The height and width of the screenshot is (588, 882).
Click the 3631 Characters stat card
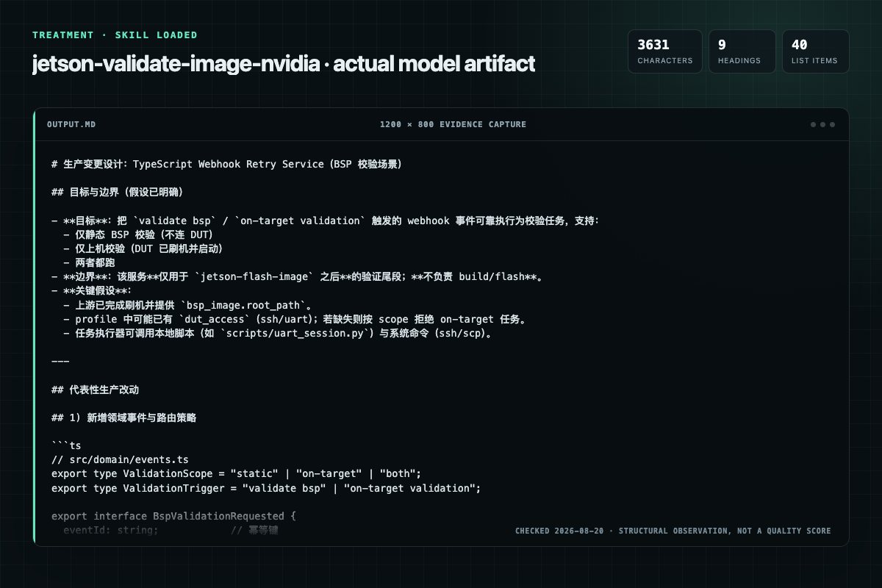[x=664, y=51]
